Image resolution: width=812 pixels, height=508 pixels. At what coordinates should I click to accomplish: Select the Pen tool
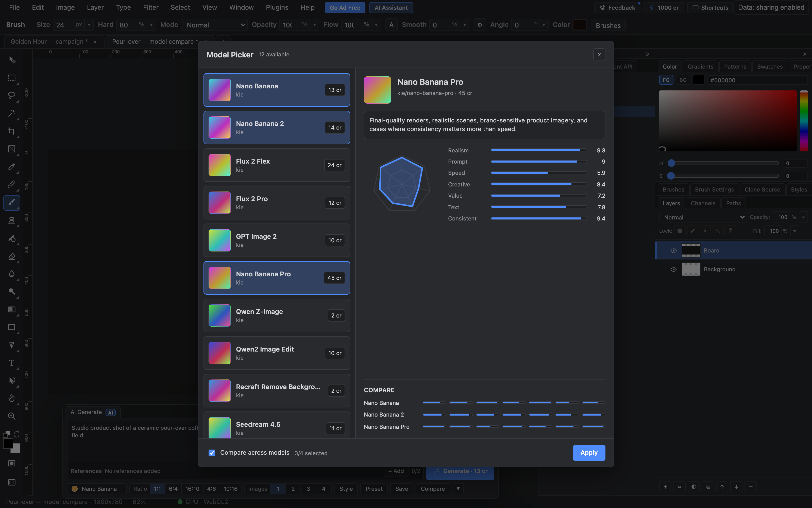[x=12, y=345]
